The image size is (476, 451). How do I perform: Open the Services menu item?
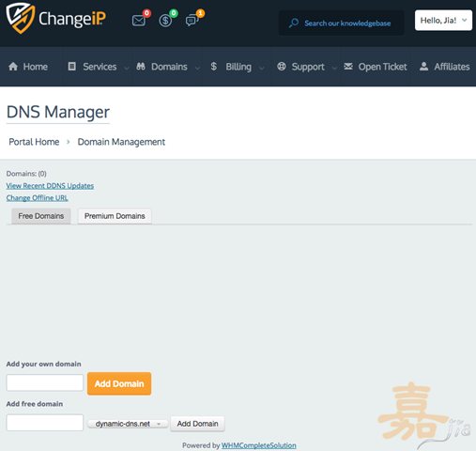100,67
